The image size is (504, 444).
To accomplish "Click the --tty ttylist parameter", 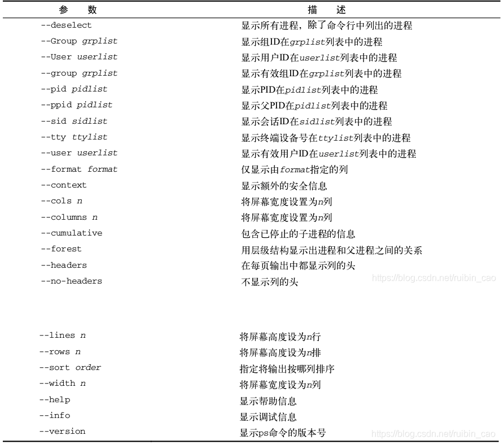I will pos(74,137).
